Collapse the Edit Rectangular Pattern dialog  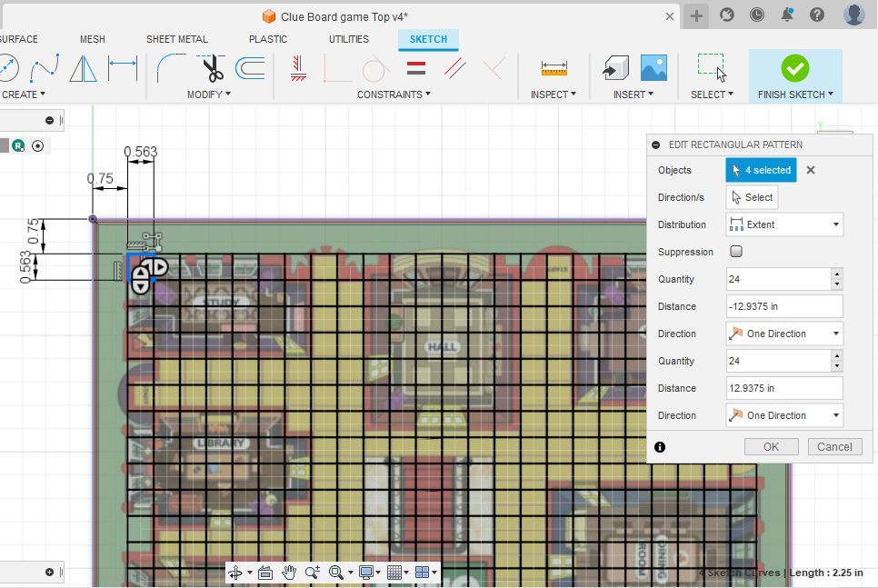click(x=655, y=145)
